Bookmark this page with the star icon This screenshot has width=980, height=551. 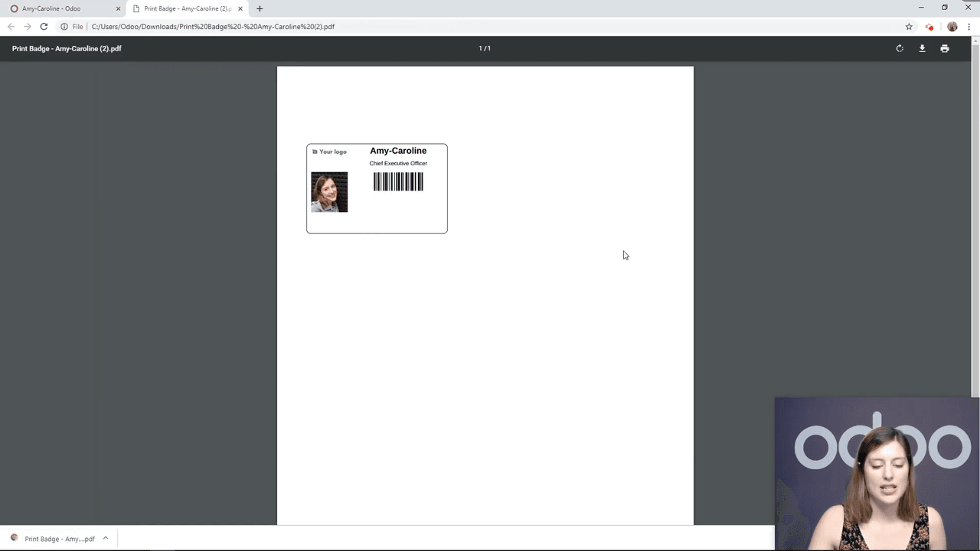[x=909, y=27]
